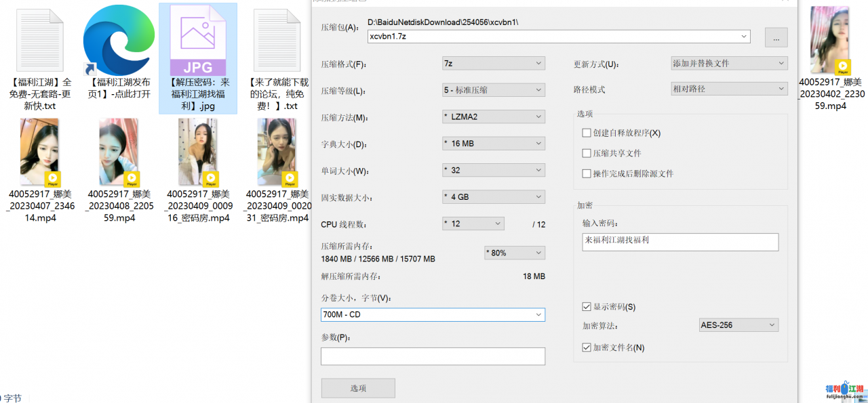The height and width of the screenshot is (403, 868).
Task: Click the 选项 button at bottom
Action: click(358, 387)
